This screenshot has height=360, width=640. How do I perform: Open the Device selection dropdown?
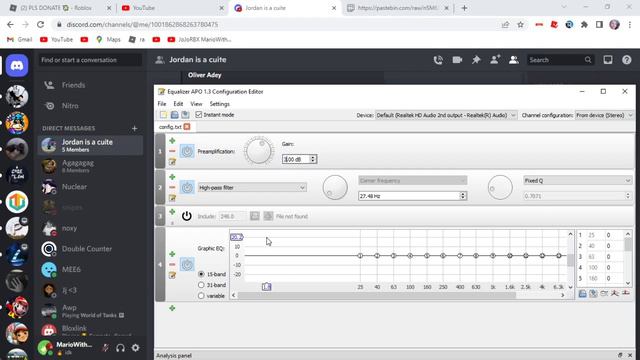[x=446, y=116]
